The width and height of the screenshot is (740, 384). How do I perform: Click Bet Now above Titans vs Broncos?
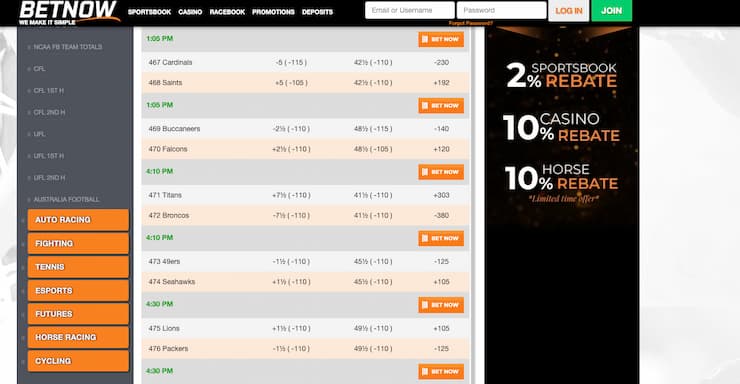[x=441, y=172]
